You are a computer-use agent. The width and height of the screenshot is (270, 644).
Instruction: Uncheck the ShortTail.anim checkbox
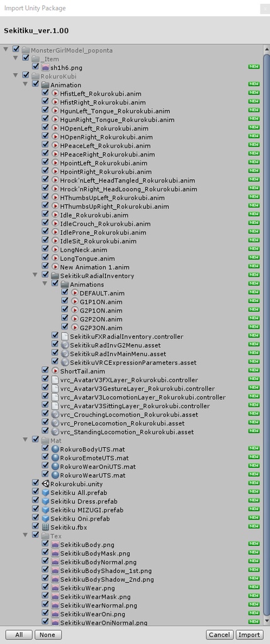pos(45,371)
